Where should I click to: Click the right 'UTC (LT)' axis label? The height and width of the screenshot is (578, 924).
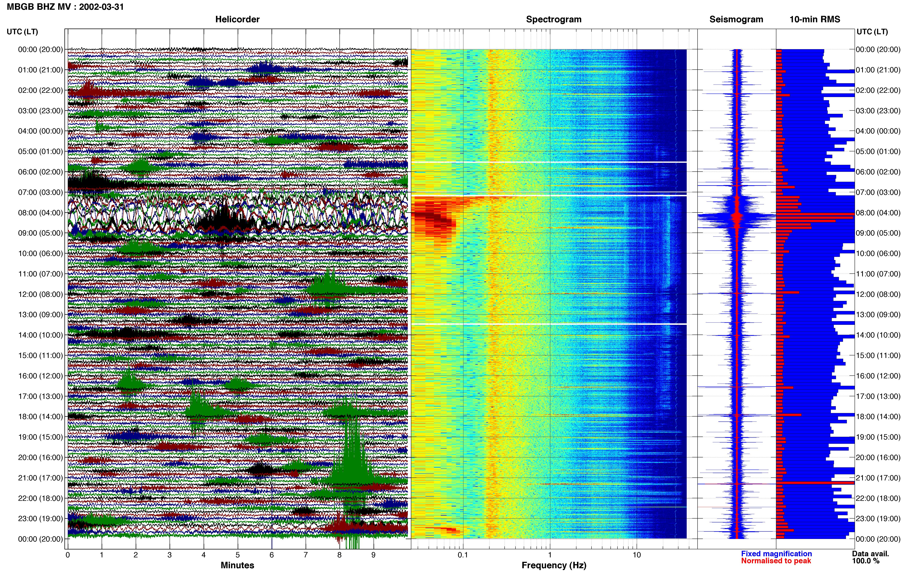pyautogui.click(x=872, y=32)
